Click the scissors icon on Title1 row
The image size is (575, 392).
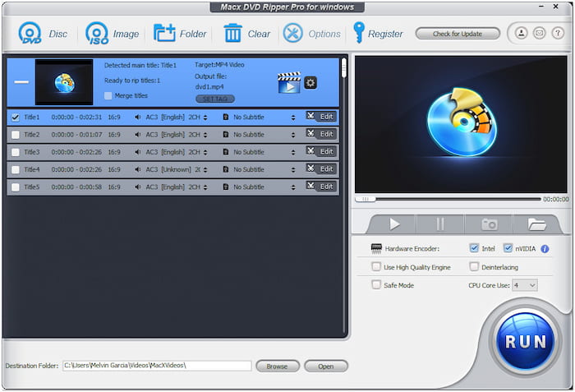pyautogui.click(x=310, y=116)
